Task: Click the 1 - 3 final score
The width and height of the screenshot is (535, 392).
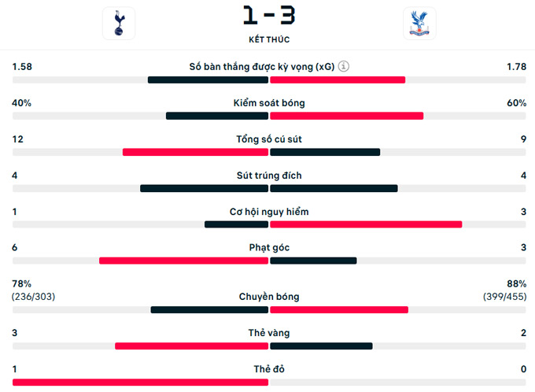Action: (269, 17)
